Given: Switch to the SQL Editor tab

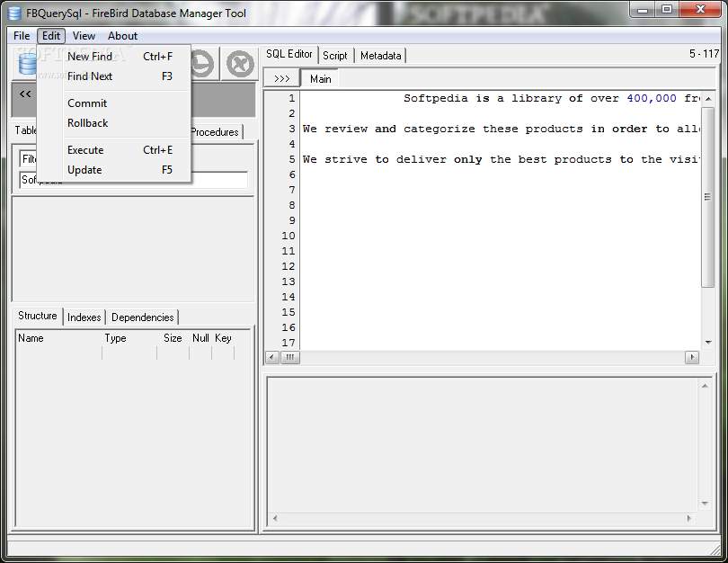Looking at the screenshot, I should tap(289, 54).
